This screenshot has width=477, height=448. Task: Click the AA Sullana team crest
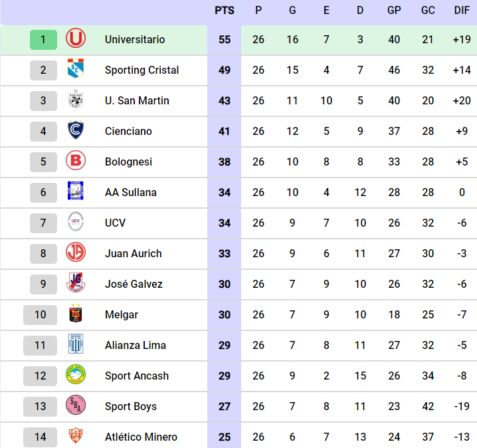[76, 192]
